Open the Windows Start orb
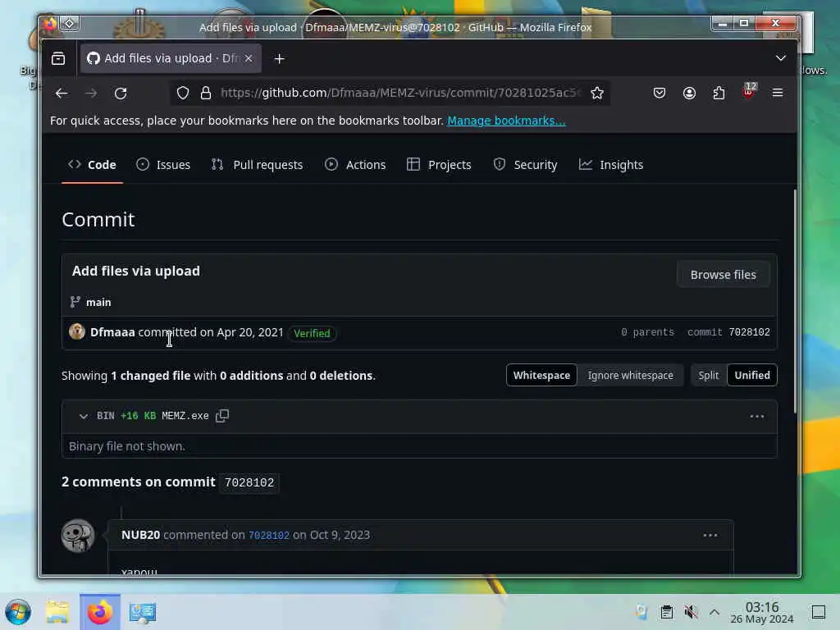Screen dimensions: 840x630 tap(18, 612)
